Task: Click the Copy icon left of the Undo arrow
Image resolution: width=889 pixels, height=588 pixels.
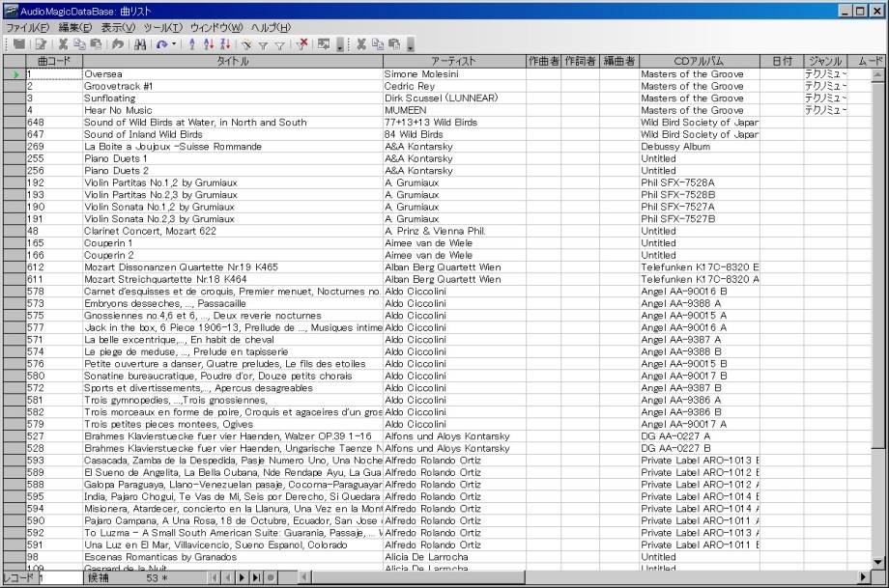Action: [79, 44]
